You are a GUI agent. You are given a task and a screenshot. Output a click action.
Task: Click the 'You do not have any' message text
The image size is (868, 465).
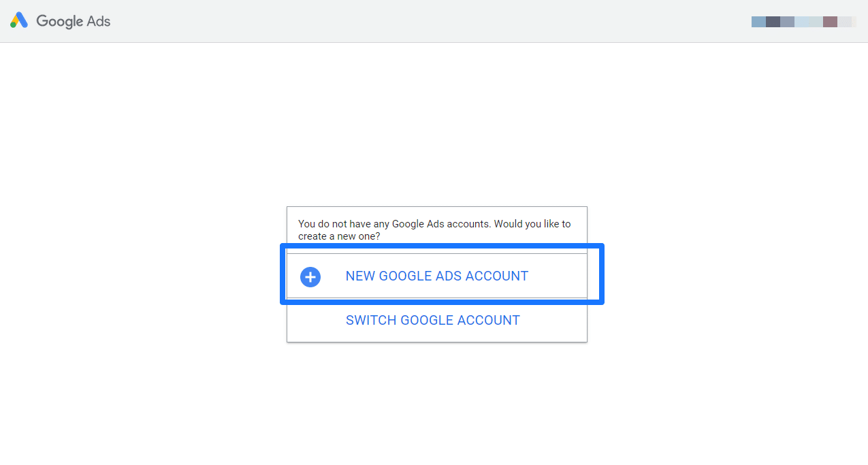tap(434, 223)
